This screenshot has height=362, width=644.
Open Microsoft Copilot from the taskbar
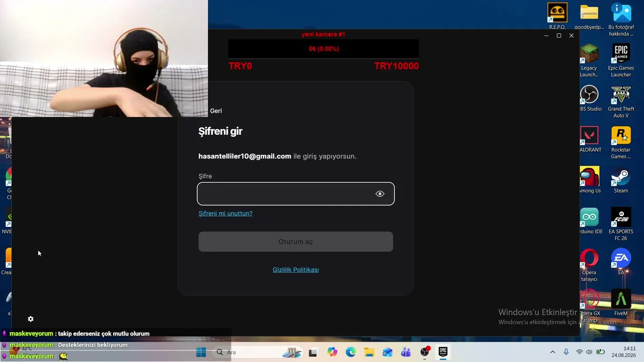[332, 352]
